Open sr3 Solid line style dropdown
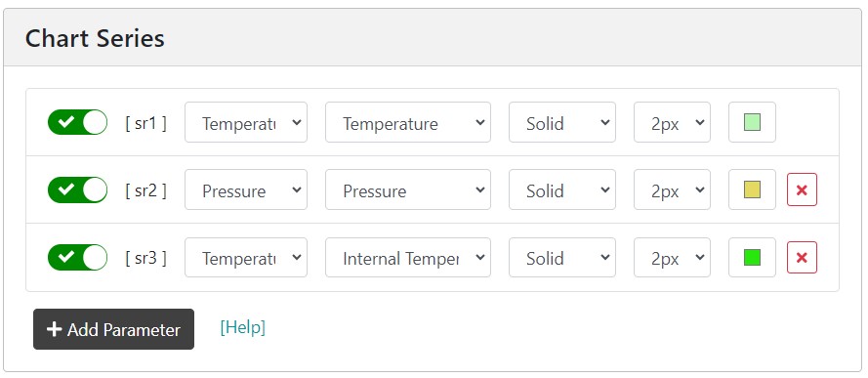The width and height of the screenshot is (868, 378). [561, 257]
